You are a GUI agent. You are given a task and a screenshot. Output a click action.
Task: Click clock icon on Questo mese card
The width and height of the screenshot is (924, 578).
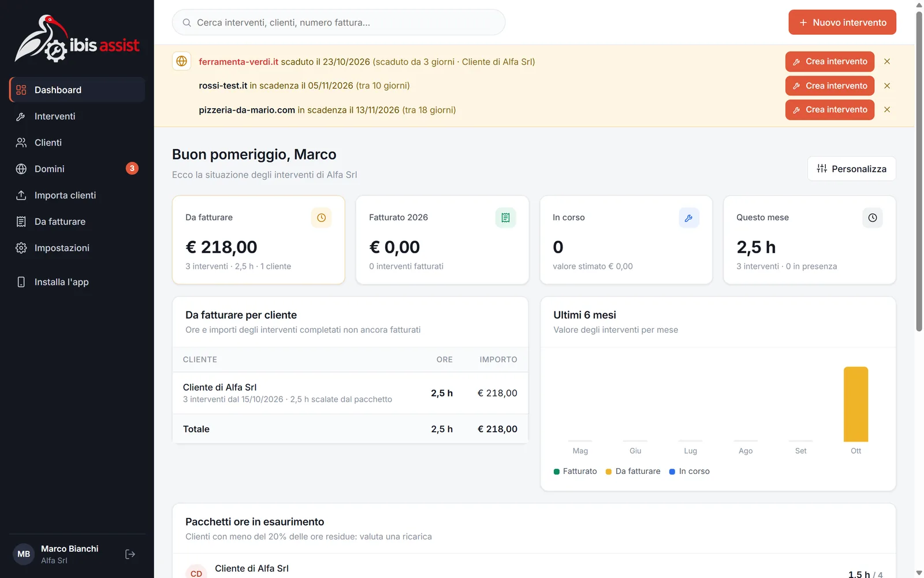pyautogui.click(x=873, y=218)
